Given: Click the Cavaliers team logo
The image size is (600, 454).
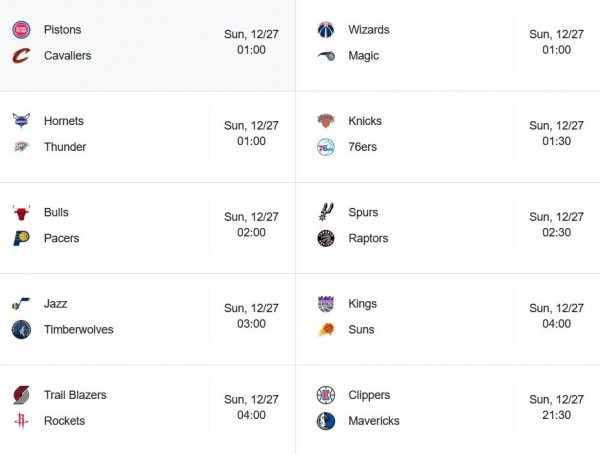Looking at the screenshot, I should coord(21,56).
